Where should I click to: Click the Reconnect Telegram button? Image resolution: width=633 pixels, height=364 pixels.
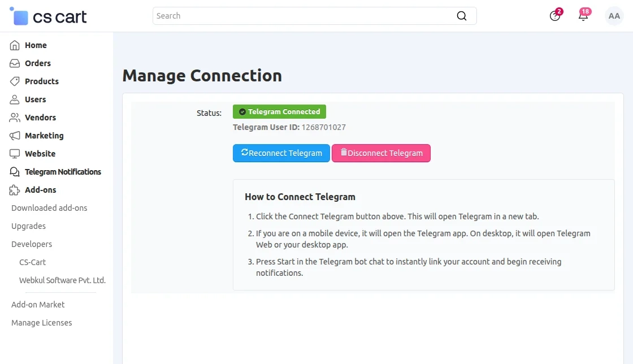281,153
